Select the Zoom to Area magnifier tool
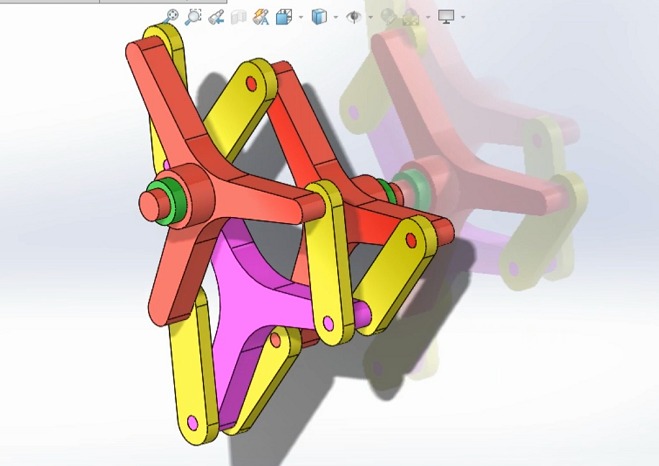The image size is (659, 466). click(x=193, y=17)
